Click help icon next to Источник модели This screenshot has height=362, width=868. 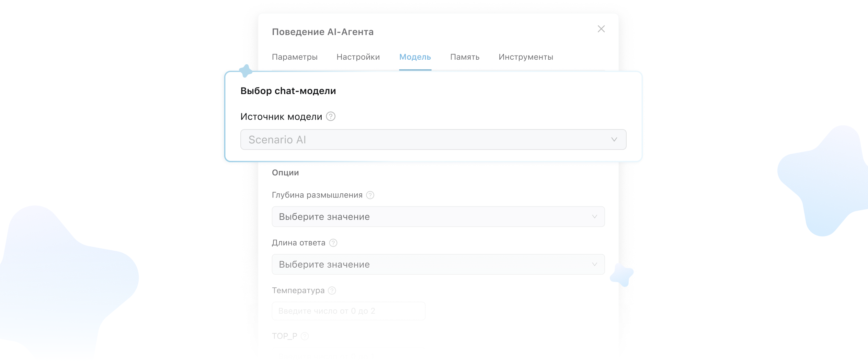coord(331,116)
